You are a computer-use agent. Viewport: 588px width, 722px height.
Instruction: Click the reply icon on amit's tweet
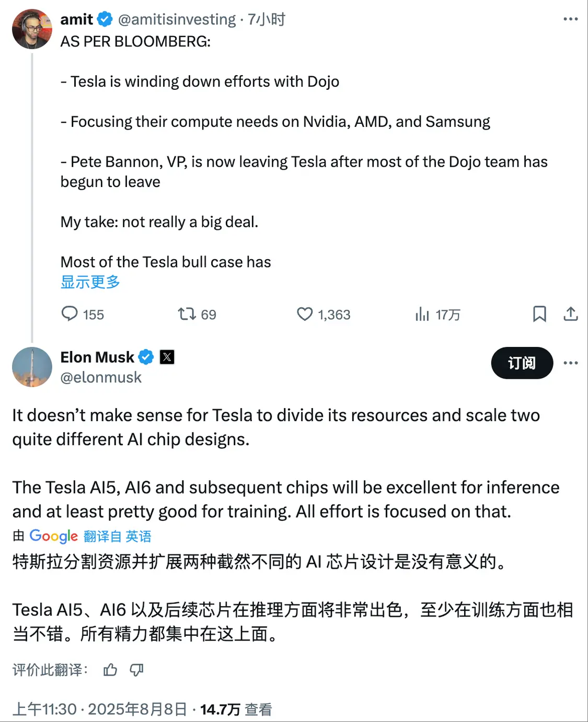click(70, 314)
